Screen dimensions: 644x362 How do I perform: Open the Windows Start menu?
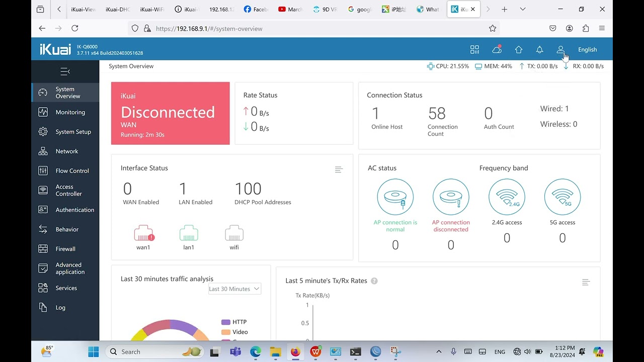click(94, 351)
